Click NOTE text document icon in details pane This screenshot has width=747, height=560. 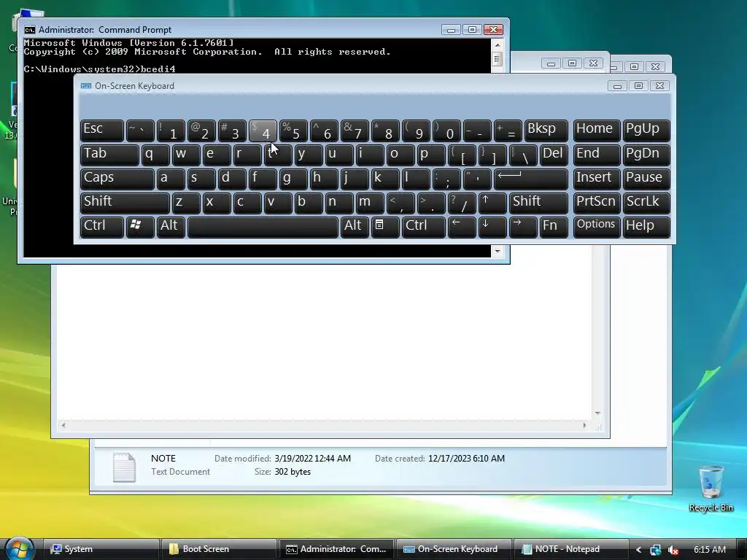(x=124, y=467)
